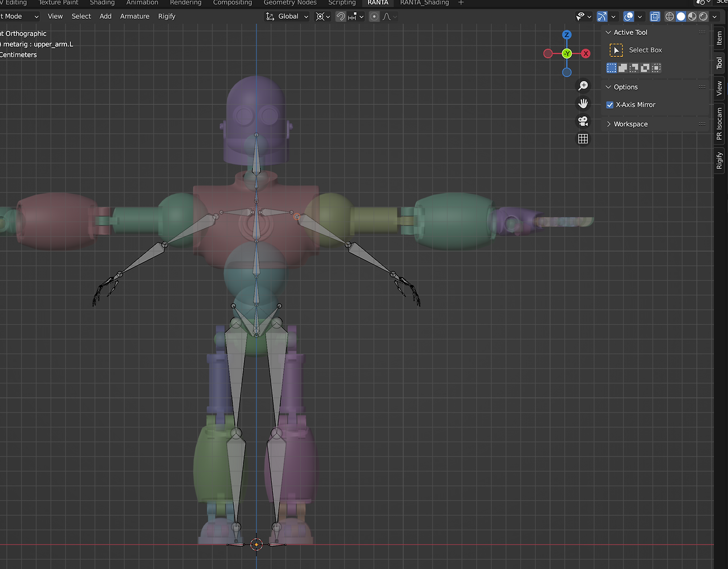Screen dimensions: 728x569
Task: Click the zoom magnifier viewport icon
Action: (x=583, y=86)
